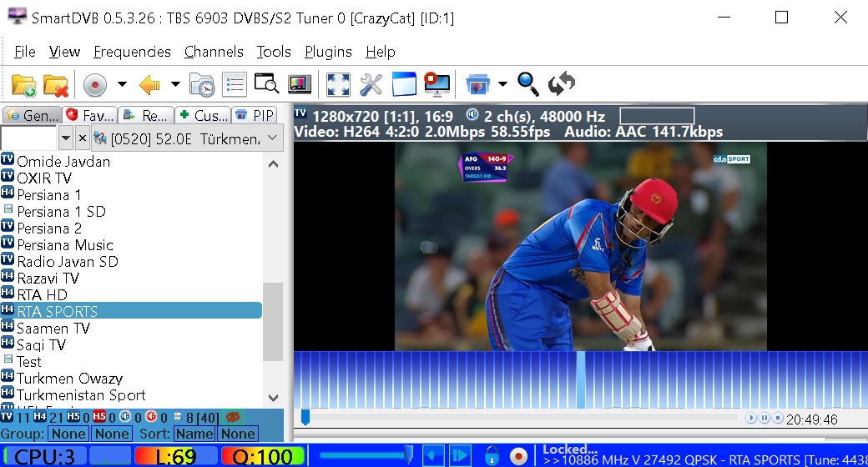Open the Tools menu
The width and height of the screenshot is (868, 467).
[274, 52]
